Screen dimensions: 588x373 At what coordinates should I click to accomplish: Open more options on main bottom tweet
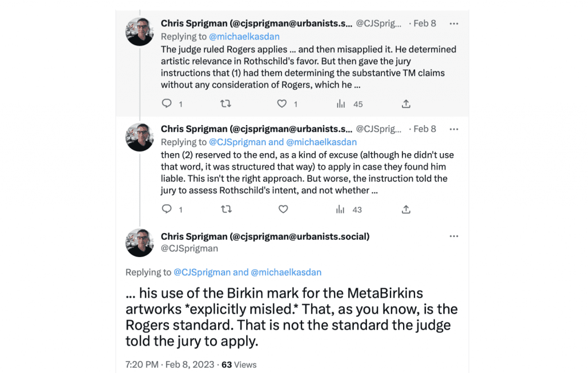pyautogui.click(x=454, y=236)
